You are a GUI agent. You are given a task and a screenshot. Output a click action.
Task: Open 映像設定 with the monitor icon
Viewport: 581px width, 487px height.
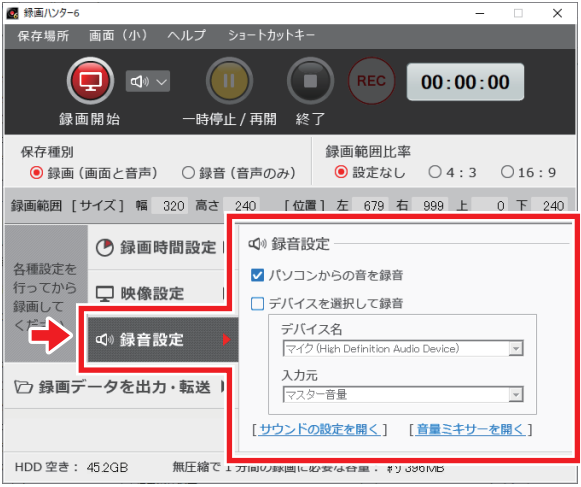click(x=156, y=293)
